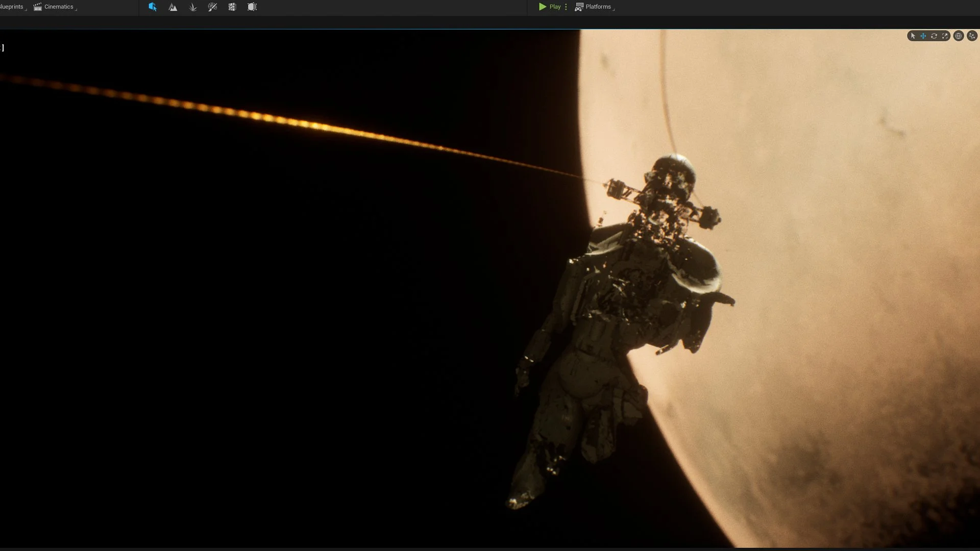
Task: Open play mode options menu
Action: tap(566, 7)
